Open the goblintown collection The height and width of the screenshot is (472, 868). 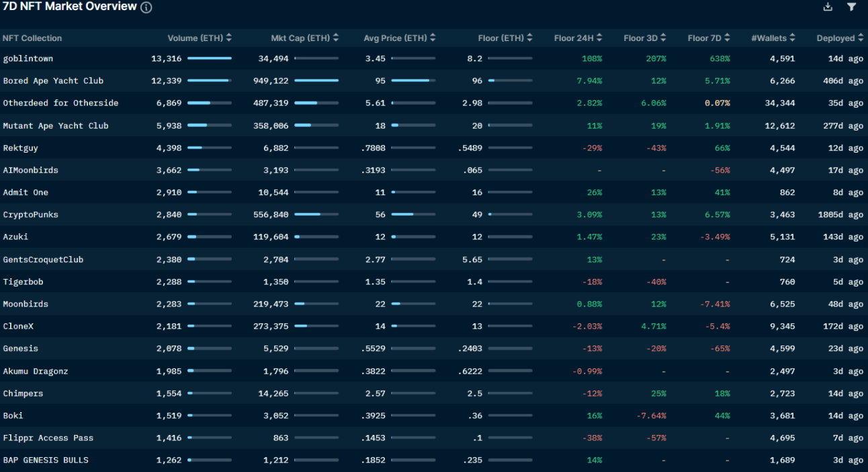pos(28,58)
